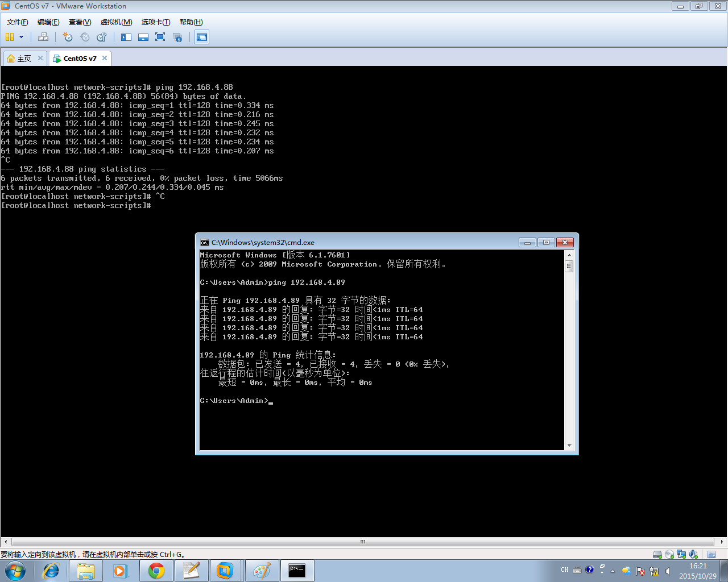Open the 文件(F) menu
This screenshot has height=582, width=728.
pyautogui.click(x=17, y=22)
